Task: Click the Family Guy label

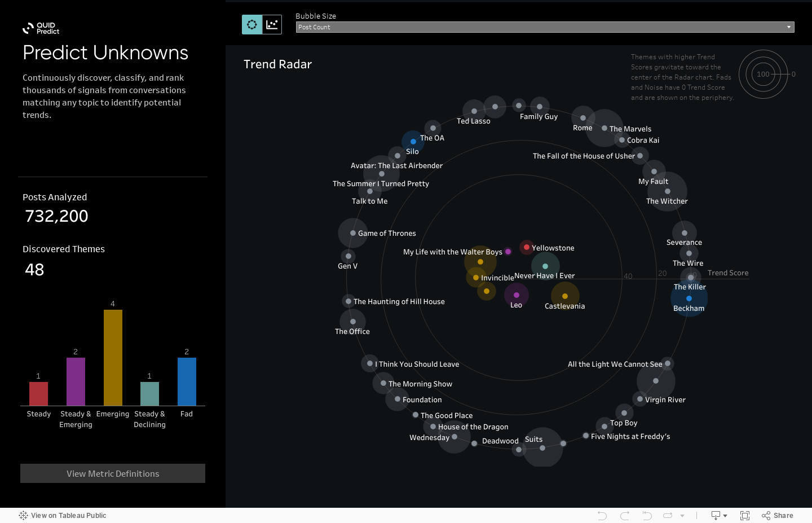Action: tap(539, 117)
